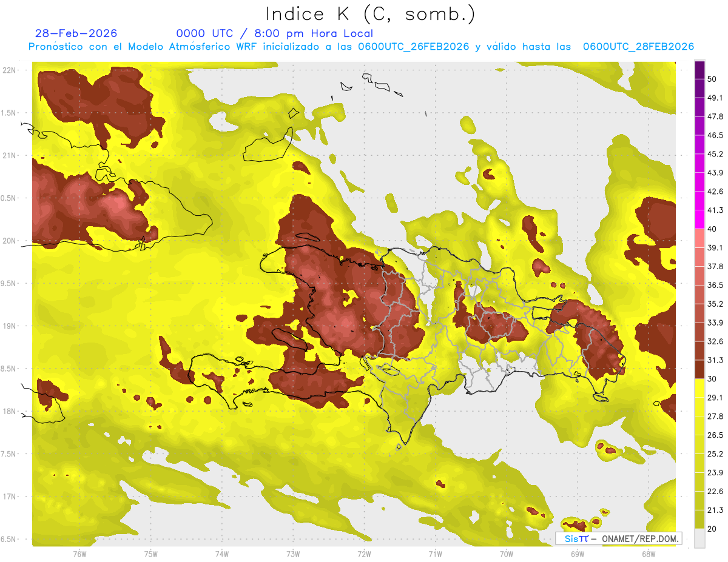Click the '42.6' value on the color scale

click(x=715, y=192)
